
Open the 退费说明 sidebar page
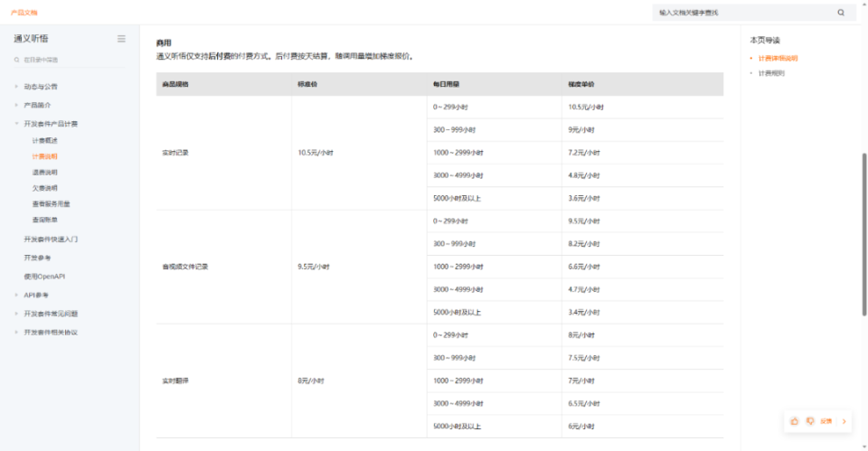(x=45, y=172)
